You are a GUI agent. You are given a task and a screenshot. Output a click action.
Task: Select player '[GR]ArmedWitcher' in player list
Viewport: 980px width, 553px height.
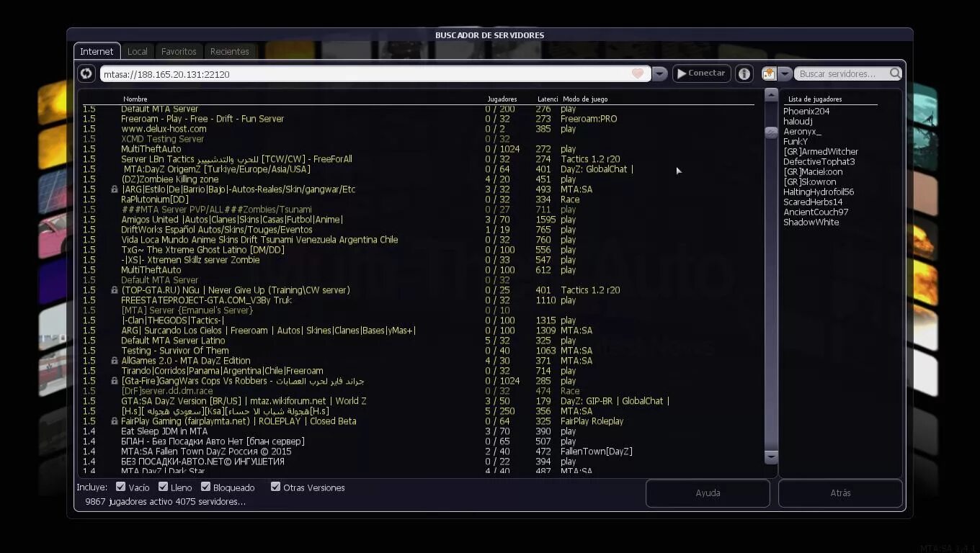point(821,152)
